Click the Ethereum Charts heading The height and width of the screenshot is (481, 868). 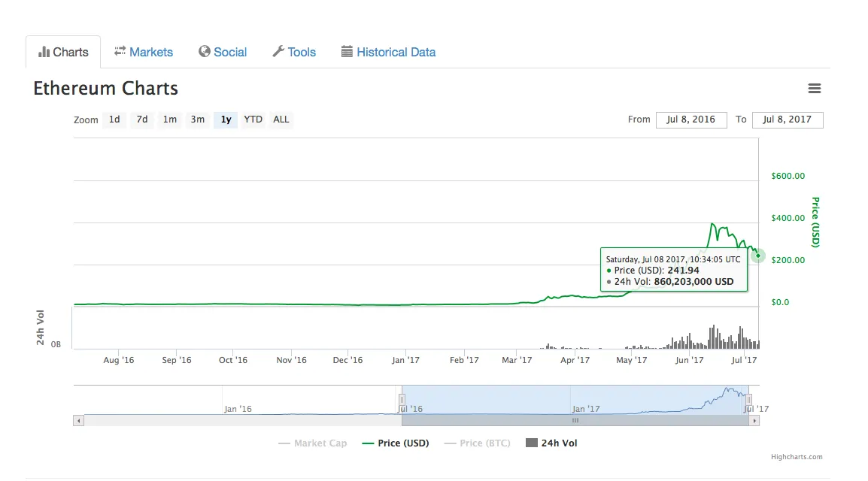106,89
